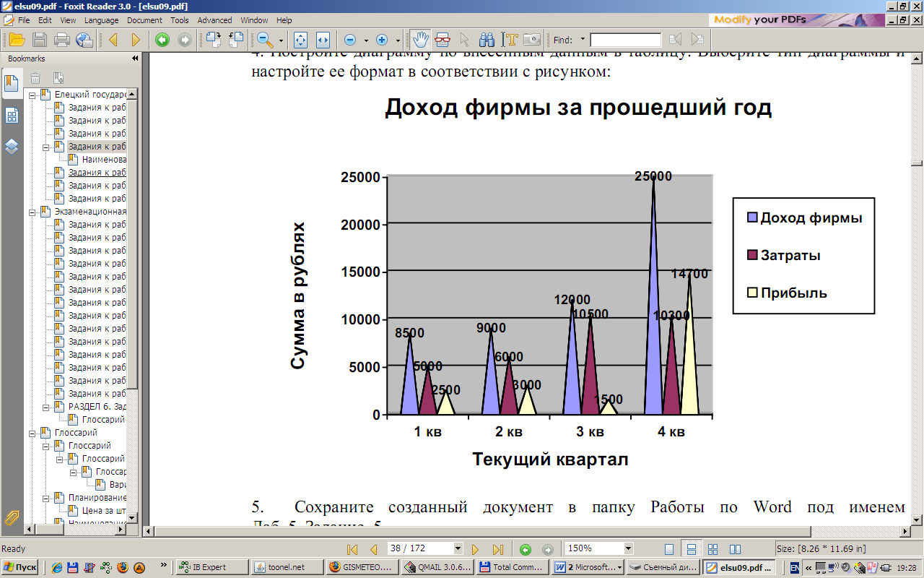Image resolution: width=924 pixels, height=578 pixels.
Task: Collapse the РАЗДЕЛ 6 bookmark node
Action: [46, 407]
